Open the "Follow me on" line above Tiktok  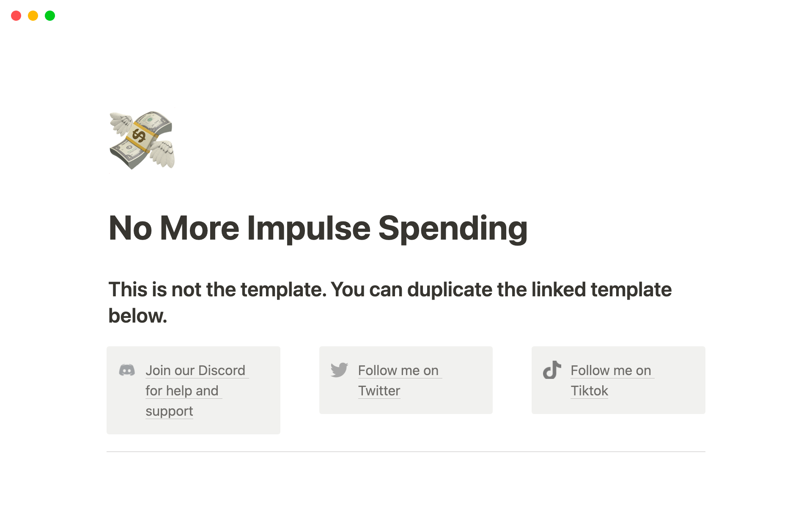pos(611,370)
